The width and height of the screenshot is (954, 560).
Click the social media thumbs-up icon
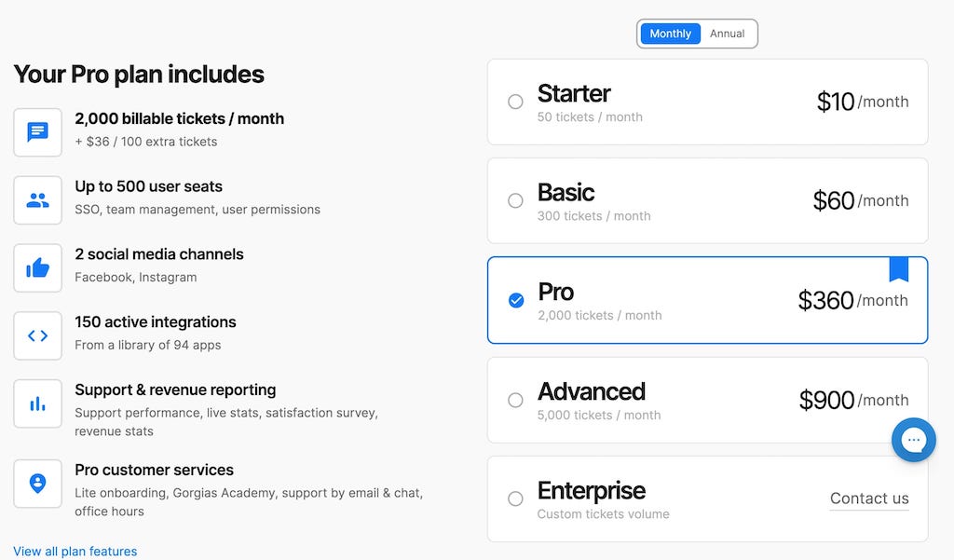coord(37,268)
